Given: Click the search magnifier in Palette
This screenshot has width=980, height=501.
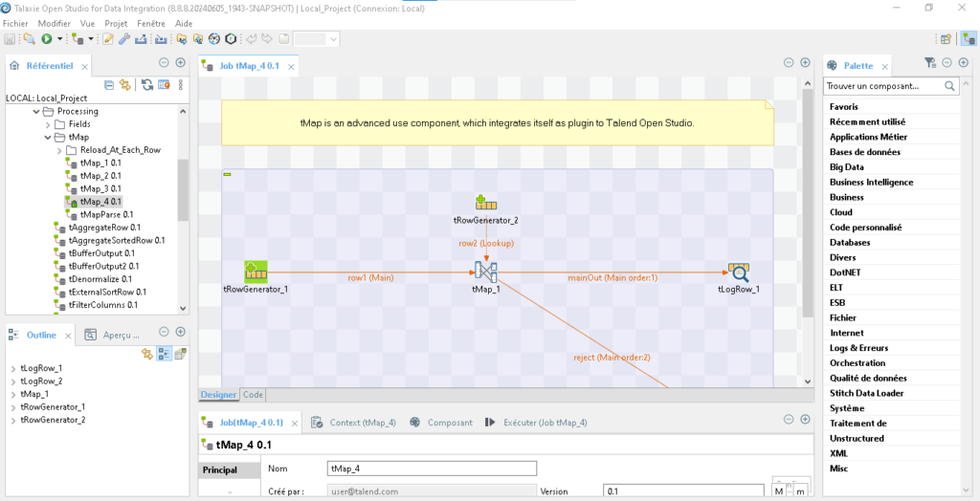Looking at the screenshot, I should 950,86.
